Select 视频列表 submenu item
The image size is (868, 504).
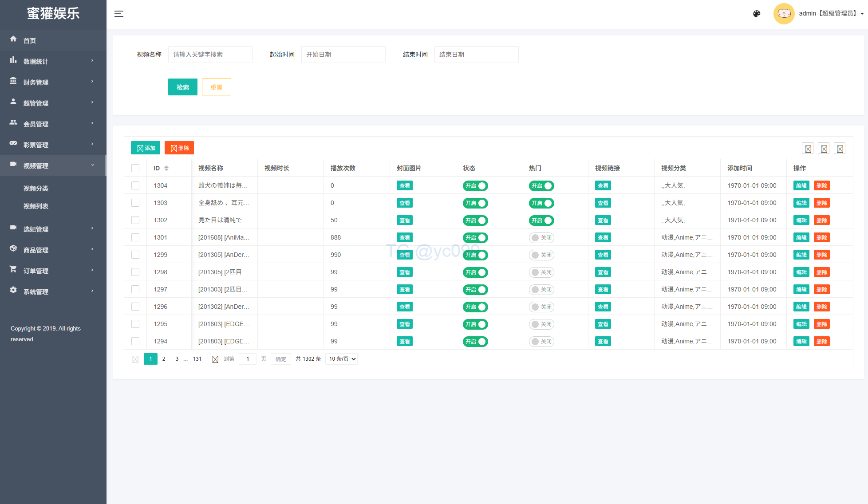pyautogui.click(x=36, y=206)
